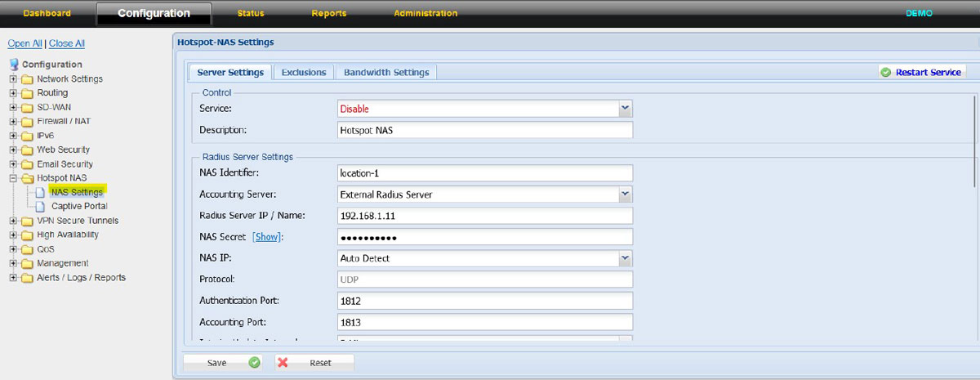Click the green checkmark icon beside Save
980x380 pixels.
coord(254,362)
